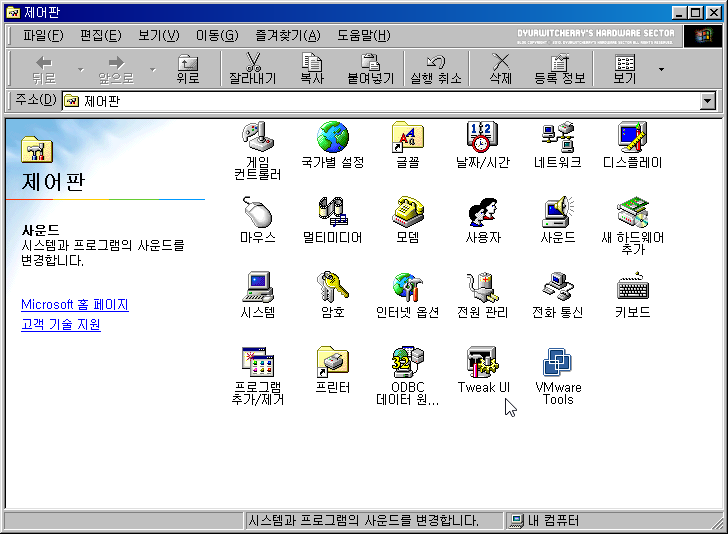Click the title bar control panel icon
This screenshot has height=534, width=728.
click(13, 13)
